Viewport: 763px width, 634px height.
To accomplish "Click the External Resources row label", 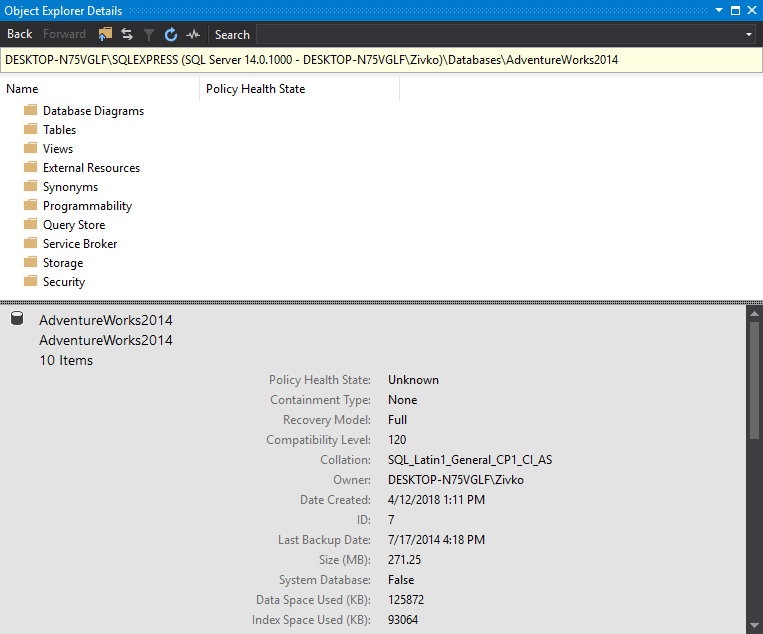I will tap(91, 168).
